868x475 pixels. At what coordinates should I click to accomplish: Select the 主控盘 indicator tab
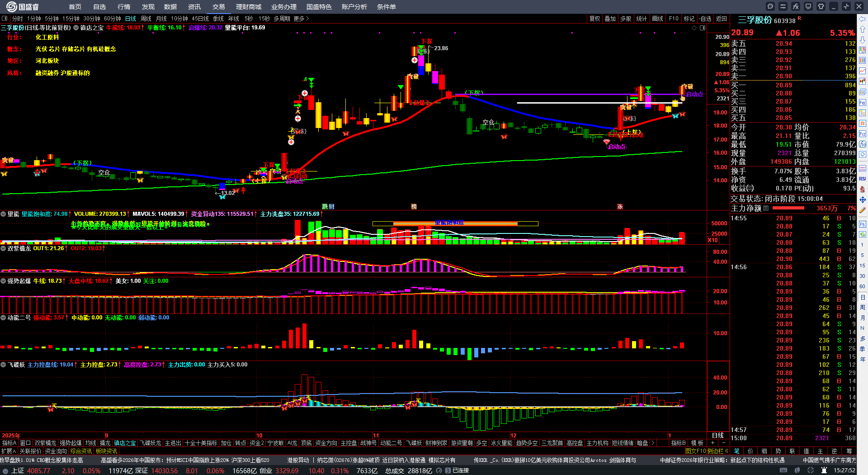click(x=349, y=443)
